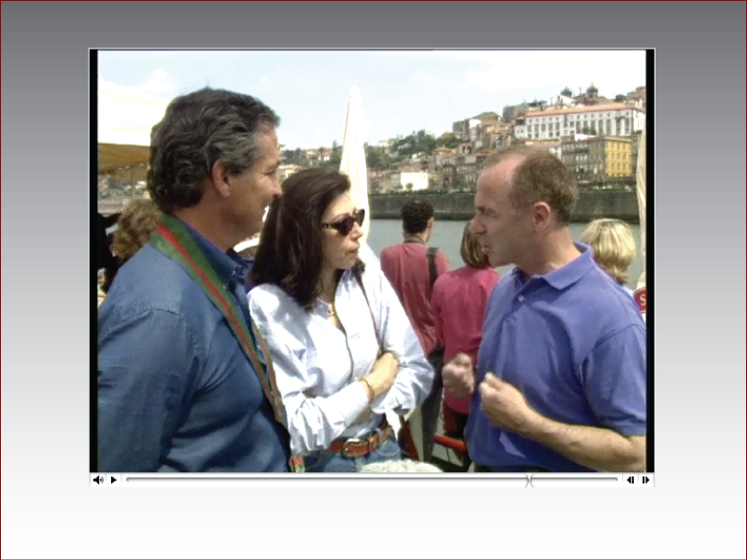
Task: Click the middle of the seek bar
Action: (x=372, y=480)
